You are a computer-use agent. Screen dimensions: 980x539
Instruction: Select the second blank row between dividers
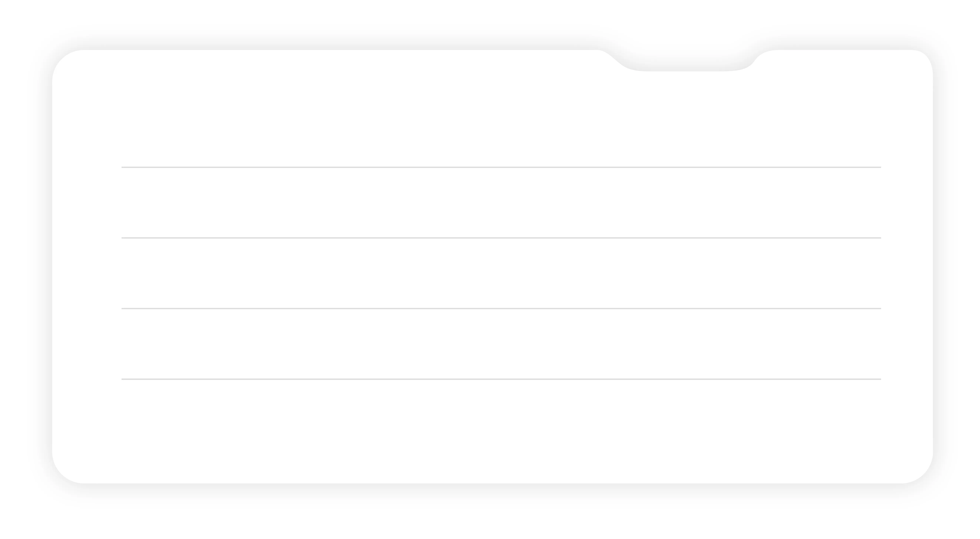501,202
